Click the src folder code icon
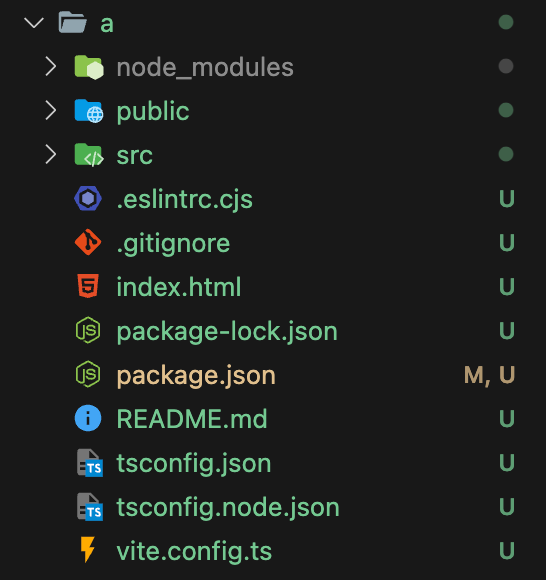The image size is (546, 580). tap(89, 155)
